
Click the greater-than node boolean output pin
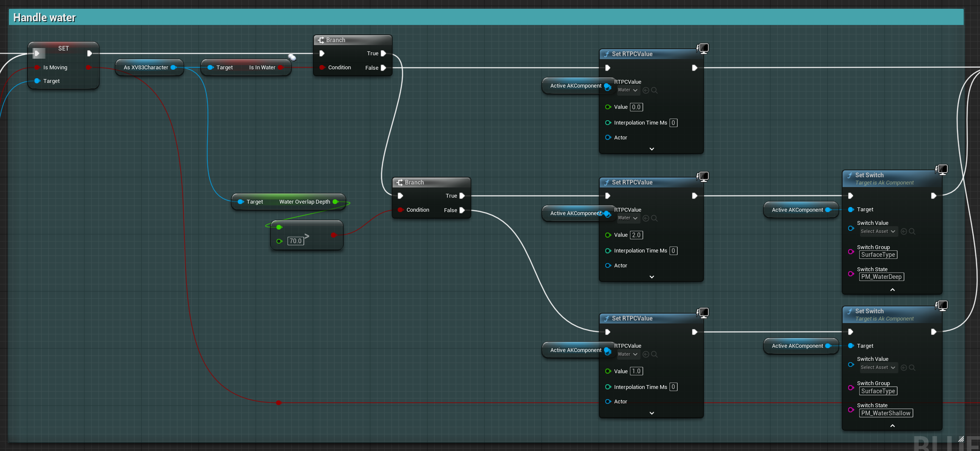click(333, 235)
